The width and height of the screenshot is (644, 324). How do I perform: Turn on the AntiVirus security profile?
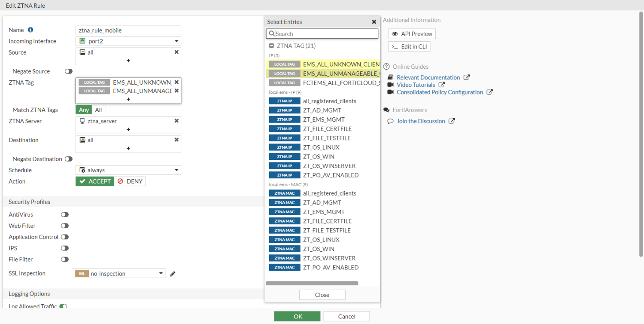64,214
